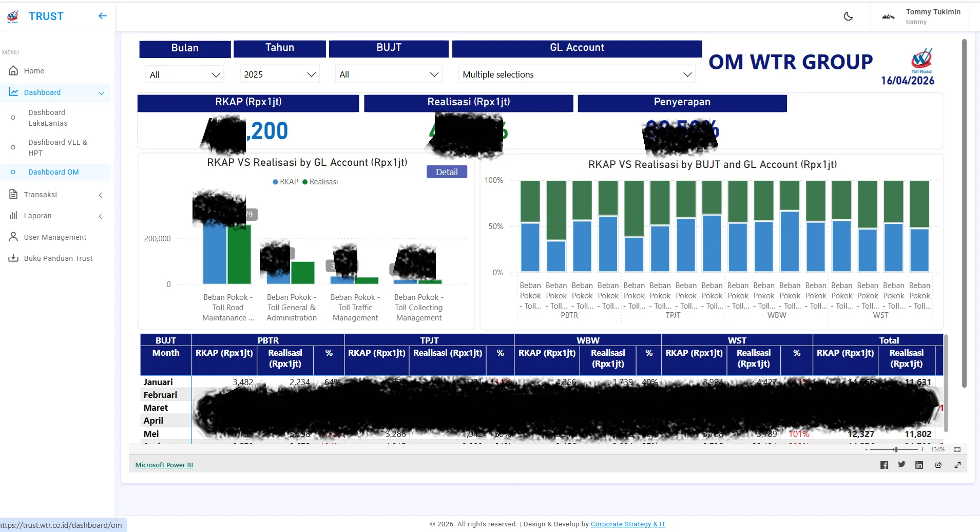Screen dimensions: 980x532
Task: Open the Microsoft Power BI link
Action: 164,465
